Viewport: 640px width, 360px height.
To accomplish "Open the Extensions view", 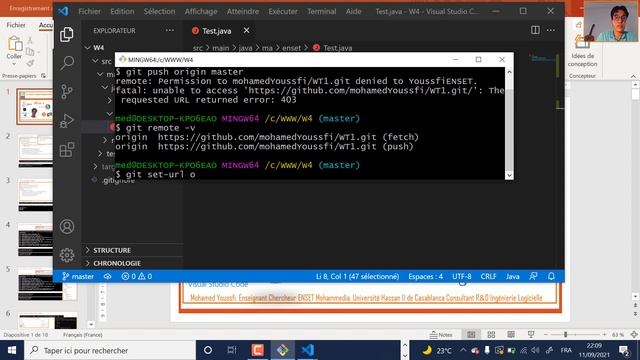I will pos(67,149).
